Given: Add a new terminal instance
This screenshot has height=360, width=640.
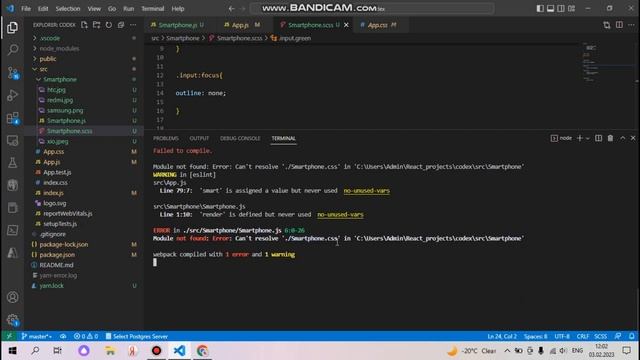Looking at the screenshot, I should pos(579,138).
